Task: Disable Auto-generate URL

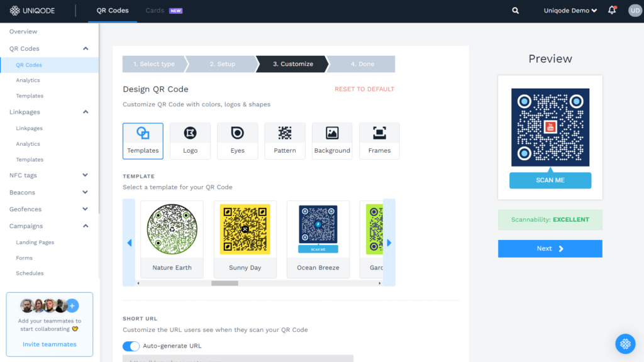Action: click(131, 346)
